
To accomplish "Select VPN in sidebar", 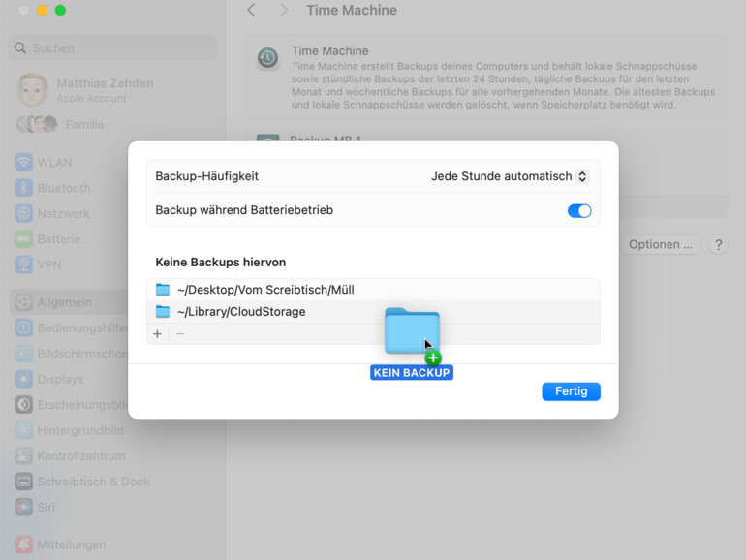I will tap(49, 265).
